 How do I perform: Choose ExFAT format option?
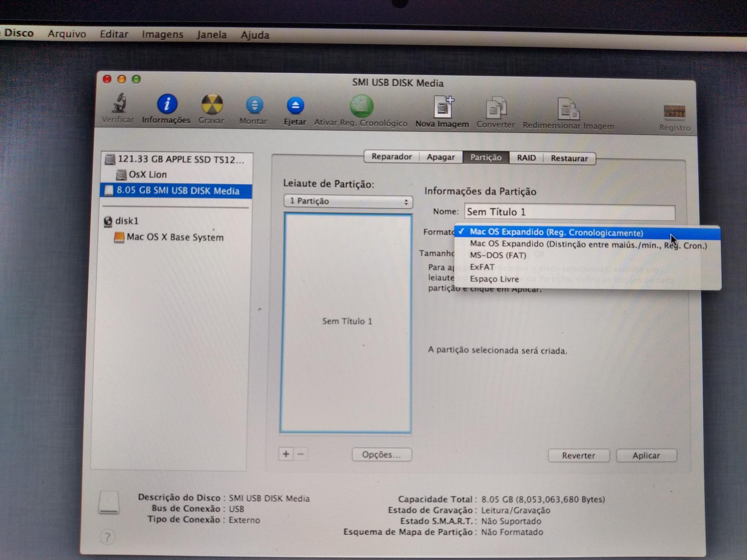(x=588, y=267)
